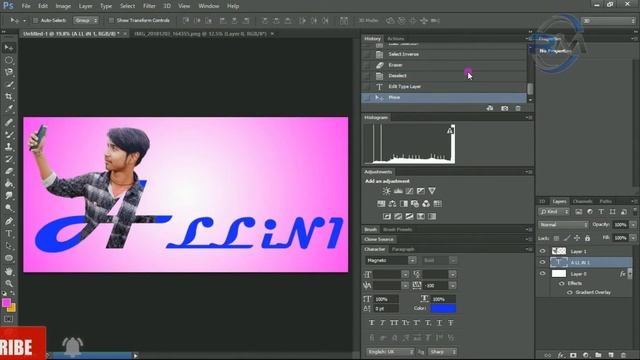Image resolution: width=640 pixels, height=360 pixels.
Task: Click the magenta foreground color swatch
Action: click(6, 302)
